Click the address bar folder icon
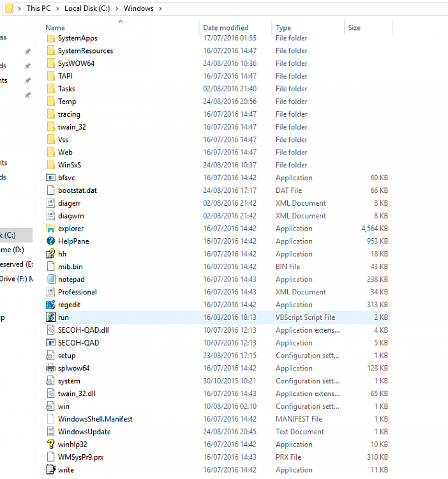 coord(9,8)
